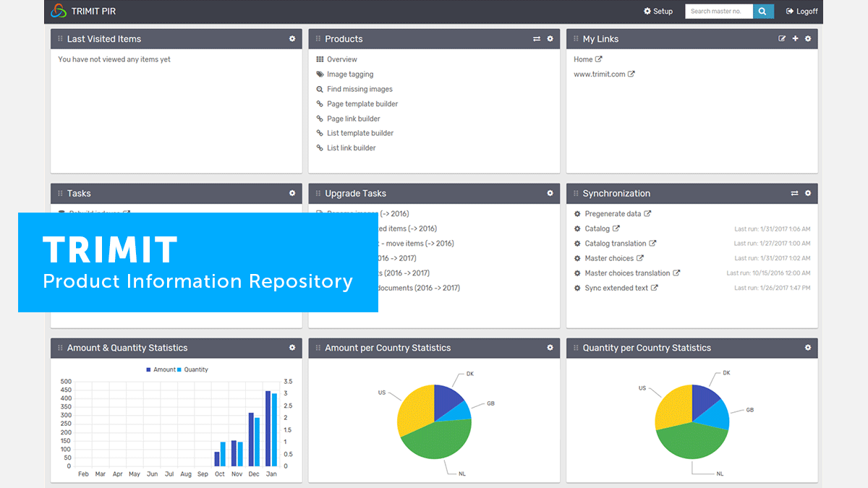Screen dimensions: 868x488
Task: Click the swap arrows icon in Products panel
Action: coord(537,39)
